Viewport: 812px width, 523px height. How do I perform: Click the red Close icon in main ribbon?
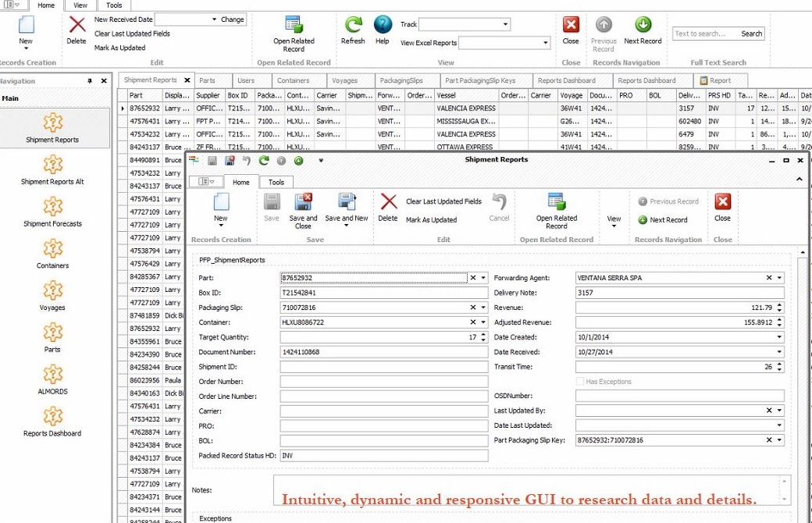pyautogui.click(x=571, y=25)
